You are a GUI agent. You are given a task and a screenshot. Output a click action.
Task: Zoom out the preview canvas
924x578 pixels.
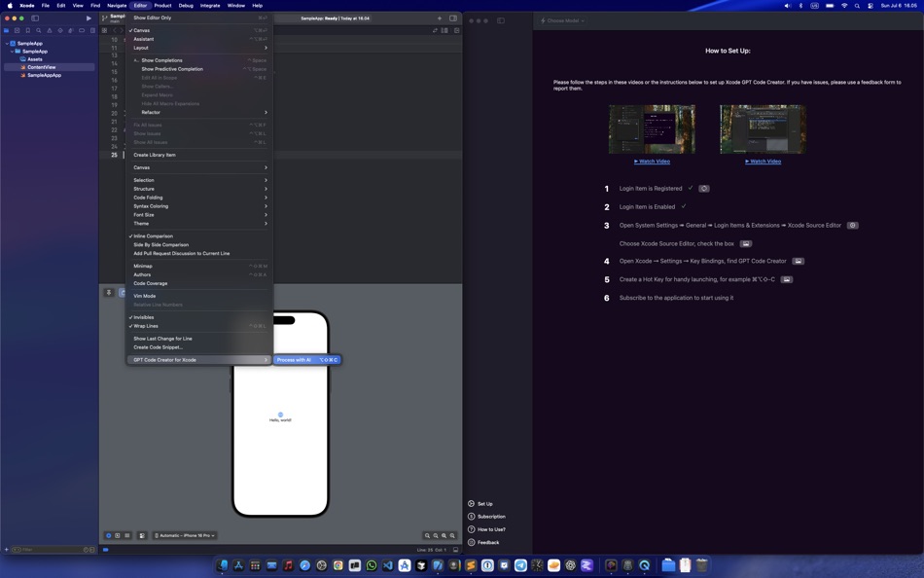click(427, 535)
